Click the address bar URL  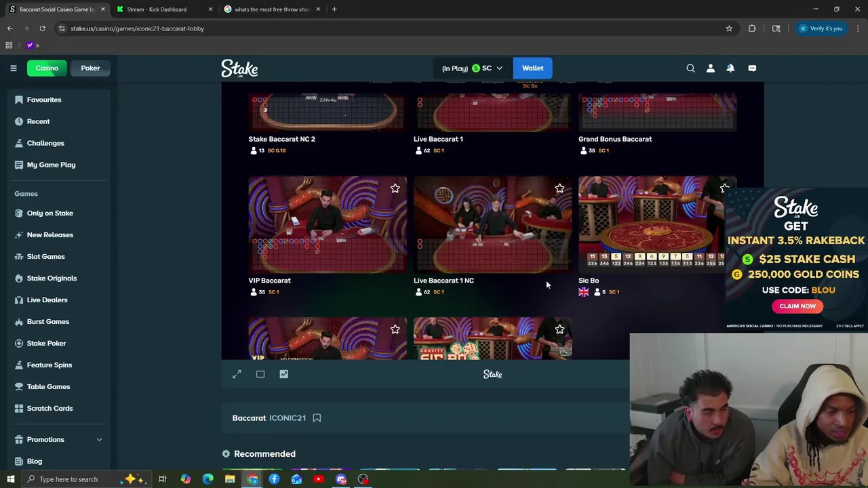pos(137,28)
